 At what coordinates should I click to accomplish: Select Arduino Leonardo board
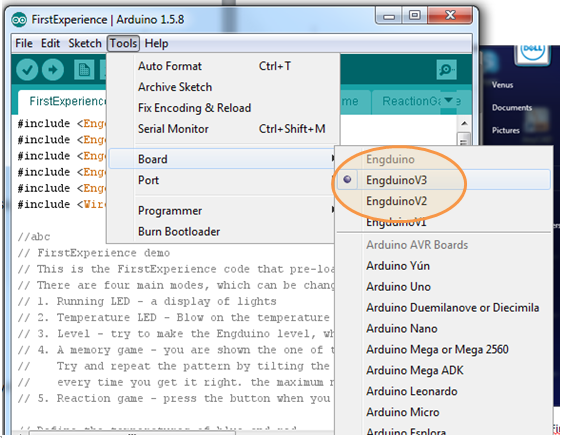(x=412, y=391)
